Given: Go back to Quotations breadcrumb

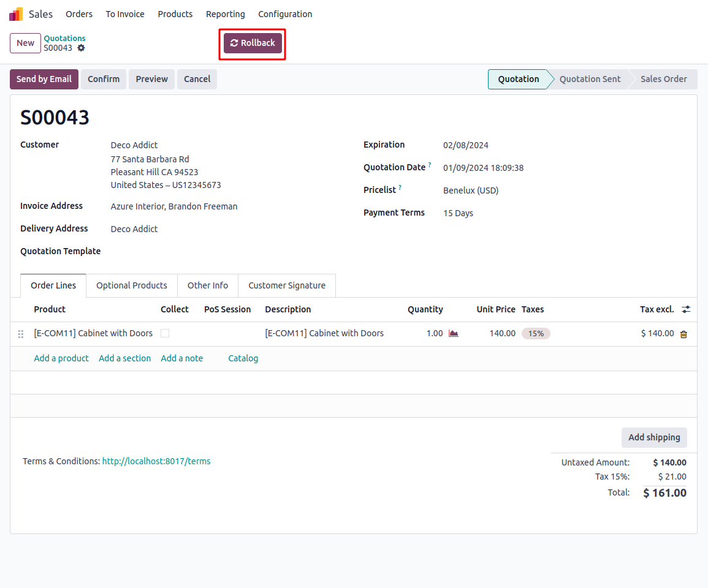Looking at the screenshot, I should pyautogui.click(x=64, y=39).
